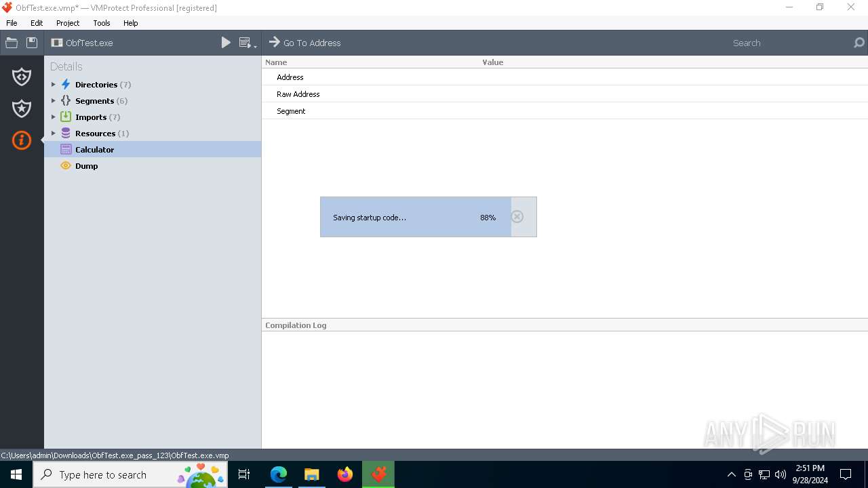Viewport: 868px width, 488px height.
Task: Show hidden system tray icons
Action: [x=732, y=474]
